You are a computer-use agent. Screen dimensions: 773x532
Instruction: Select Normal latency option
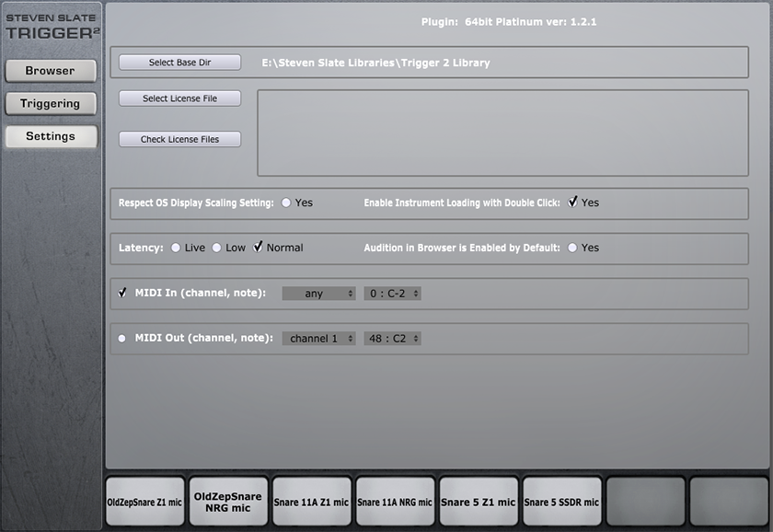pyautogui.click(x=259, y=248)
